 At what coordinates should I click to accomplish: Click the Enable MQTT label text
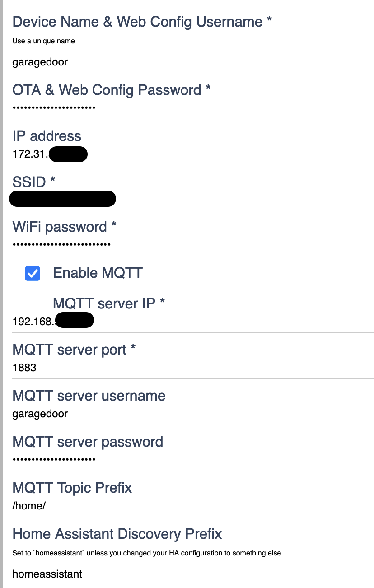98,273
